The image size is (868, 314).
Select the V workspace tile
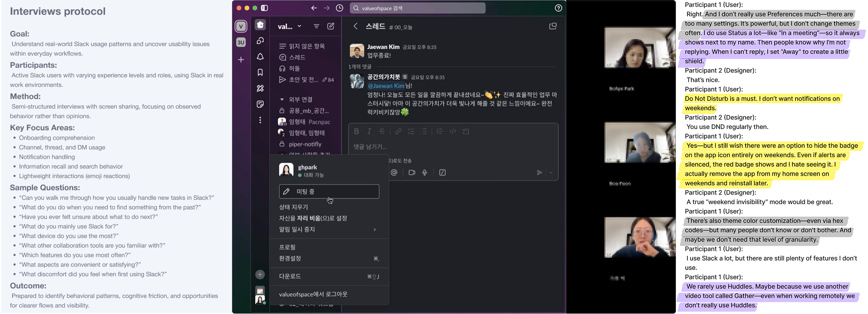pyautogui.click(x=241, y=26)
